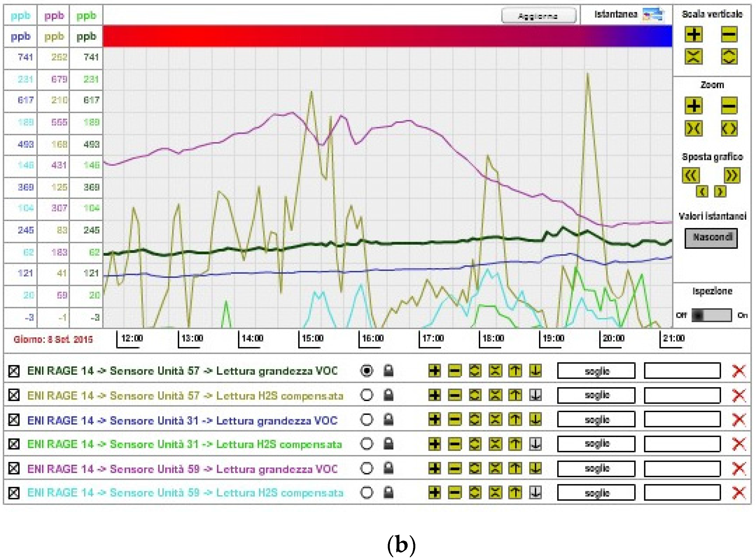Uncheck Unità 59 H2S compensata checkbox
The height and width of the screenshot is (559, 756).
[x=14, y=493]
